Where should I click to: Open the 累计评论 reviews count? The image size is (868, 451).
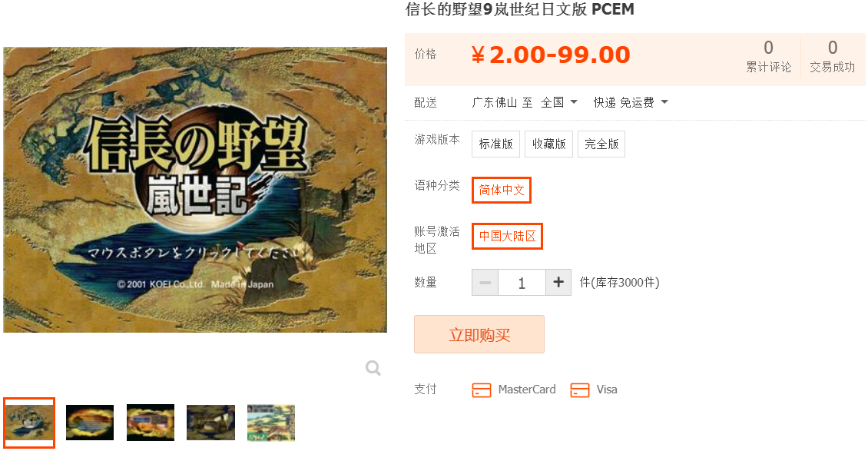(x=768, y=56)
